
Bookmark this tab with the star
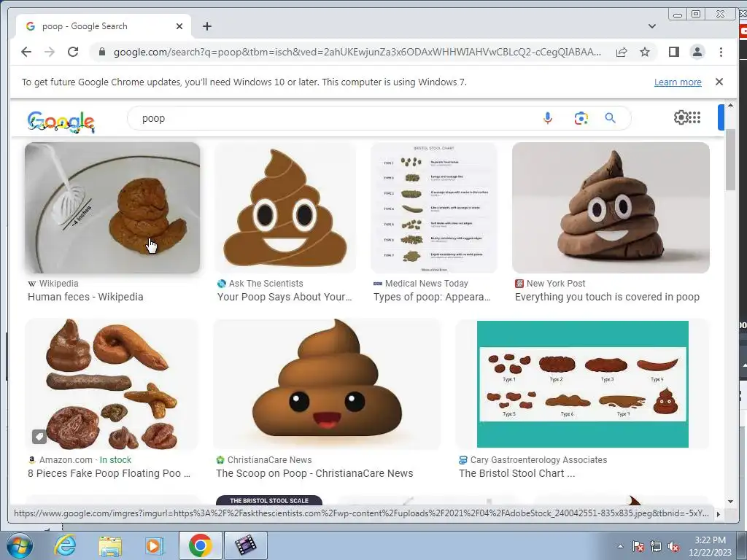point(645,52)
